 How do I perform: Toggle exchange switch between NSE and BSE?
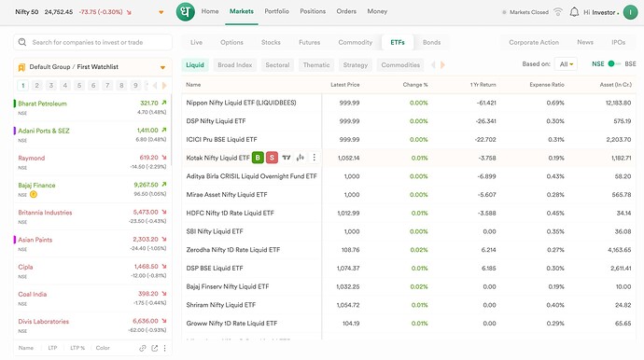point(614,63)
